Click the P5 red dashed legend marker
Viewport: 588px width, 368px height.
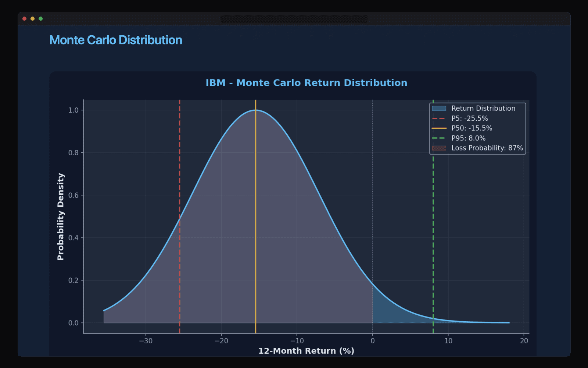click(x=439, y=118)
